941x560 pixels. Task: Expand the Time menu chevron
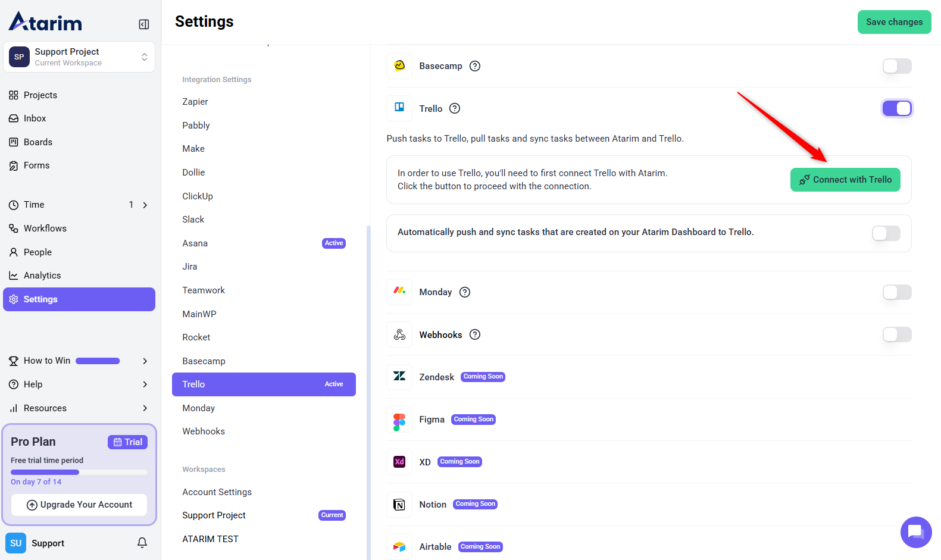tap(145, 205)
